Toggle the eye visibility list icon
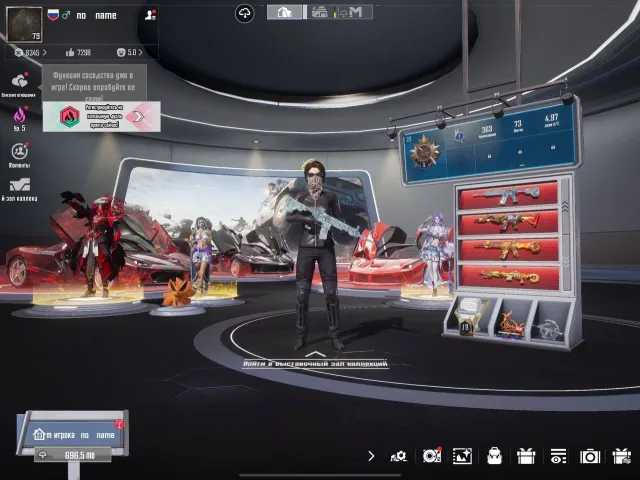 click(x=558, y=456)
